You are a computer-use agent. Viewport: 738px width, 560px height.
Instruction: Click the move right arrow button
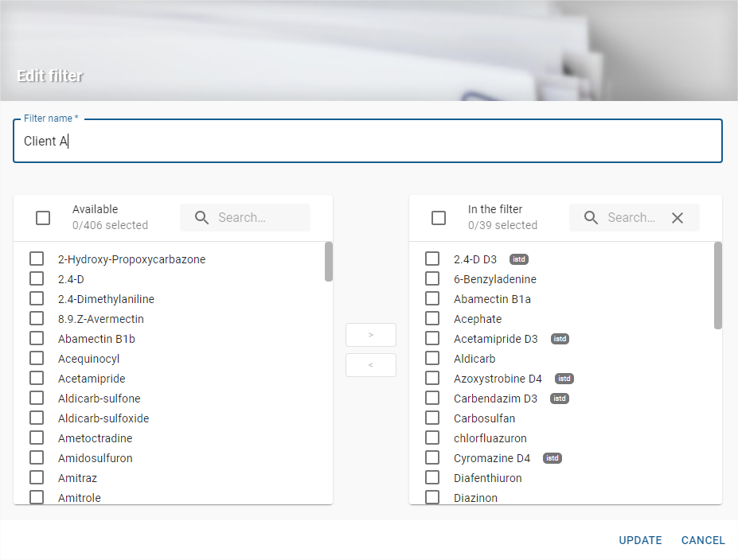(371, 335)
